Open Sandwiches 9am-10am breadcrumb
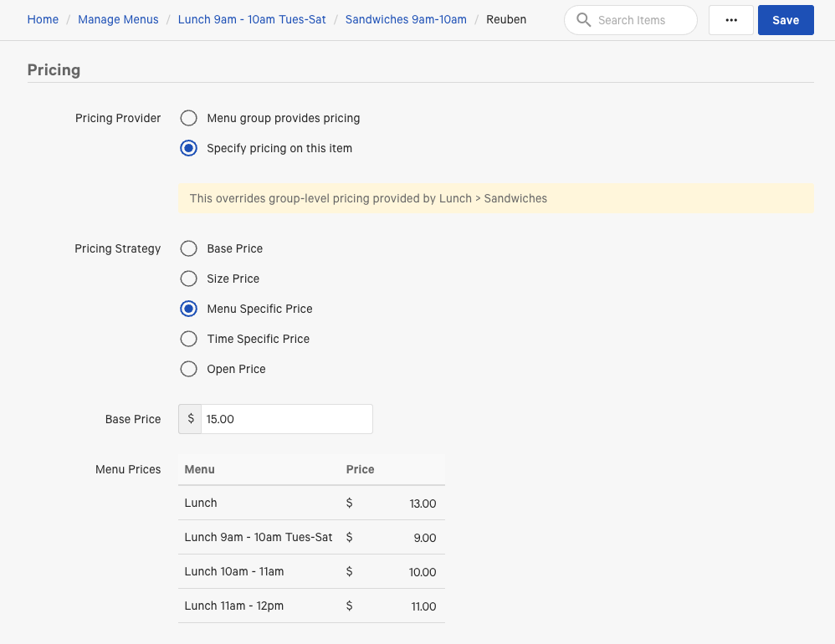Viewport: 835px width, 644px height. pos(406,19)
